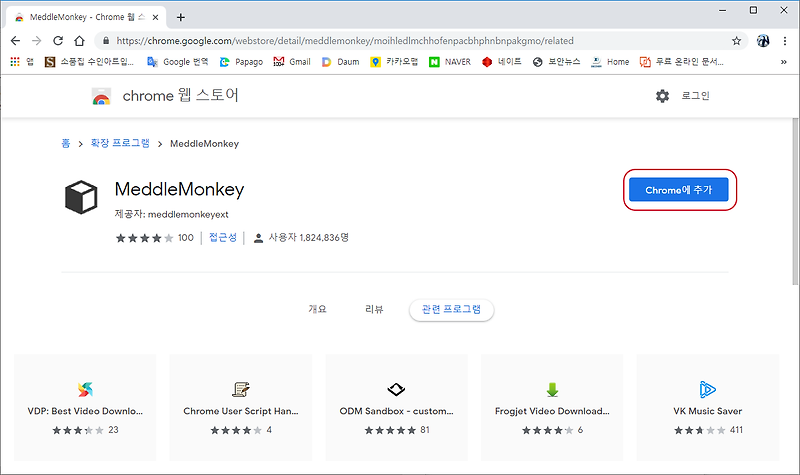800x475 pixels.
Task: Open the NAVER bookmark
Action: pos(450,62)
